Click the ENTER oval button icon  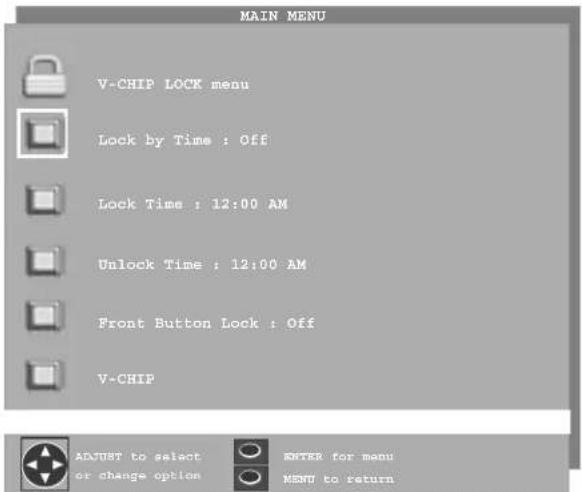pos(251,451)
